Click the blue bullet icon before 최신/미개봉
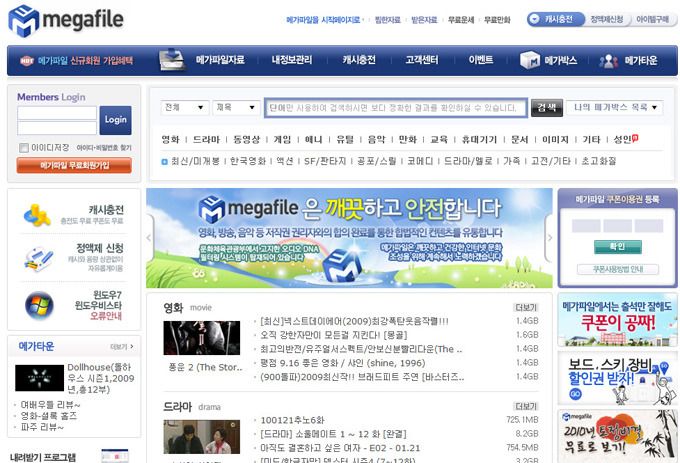The width and height of the screenshot is (680, 463). 164,162
